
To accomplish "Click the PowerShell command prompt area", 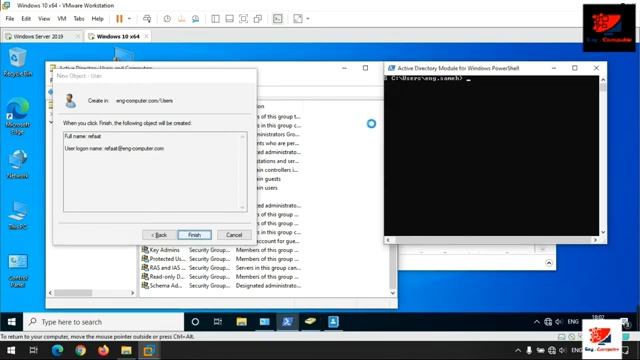I will [491, 156].
